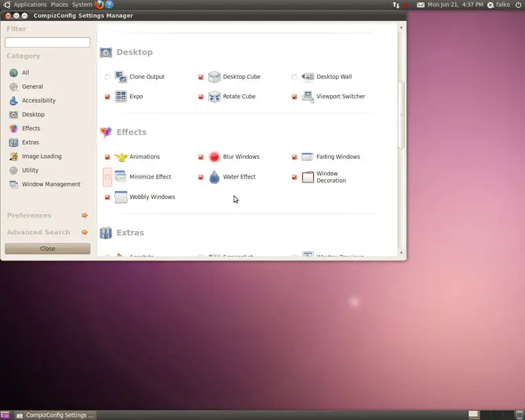Open the Water Effect droplet icon

pyautogui.click(x=215, y=177)
